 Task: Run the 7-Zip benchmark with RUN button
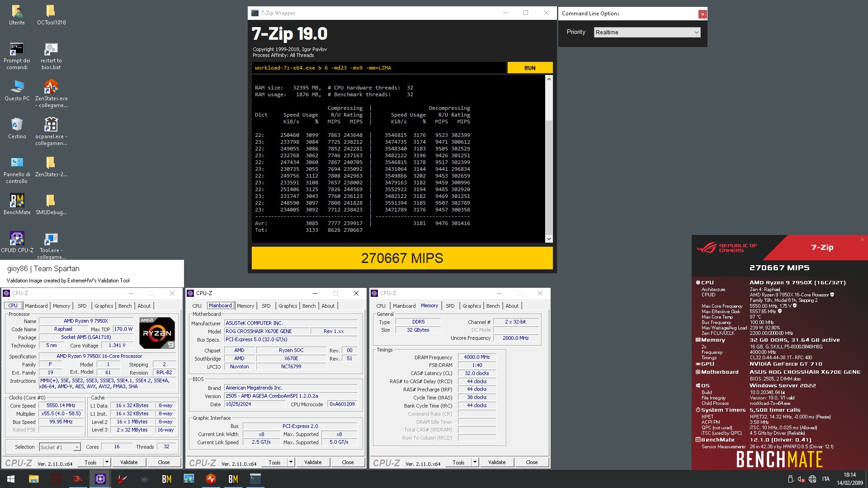(x=530, y=68)
